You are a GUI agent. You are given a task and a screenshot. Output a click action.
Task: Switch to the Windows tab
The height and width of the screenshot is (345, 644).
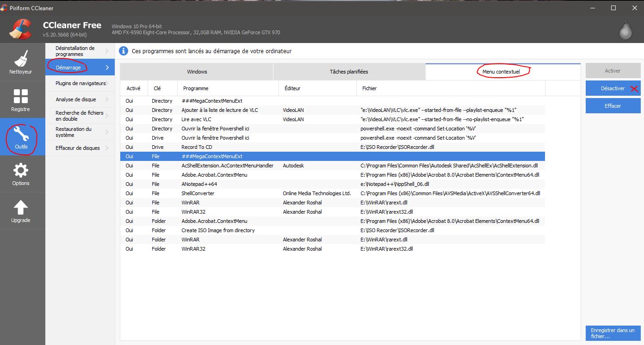pos(197,72)
